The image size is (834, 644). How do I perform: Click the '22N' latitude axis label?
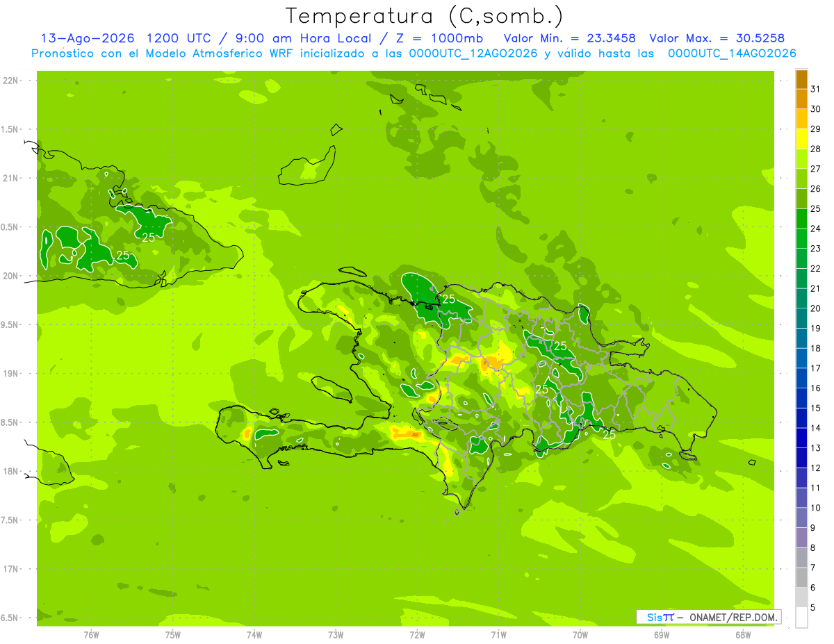click(x=10, y=81)
